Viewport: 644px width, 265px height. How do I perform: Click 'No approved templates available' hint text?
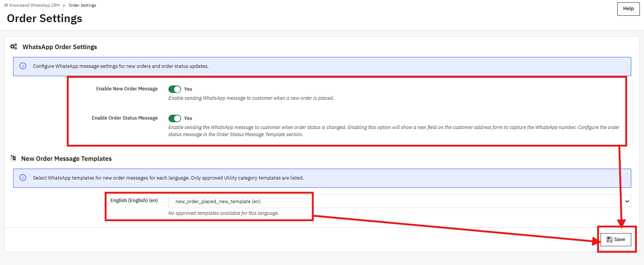coord(224,213)
